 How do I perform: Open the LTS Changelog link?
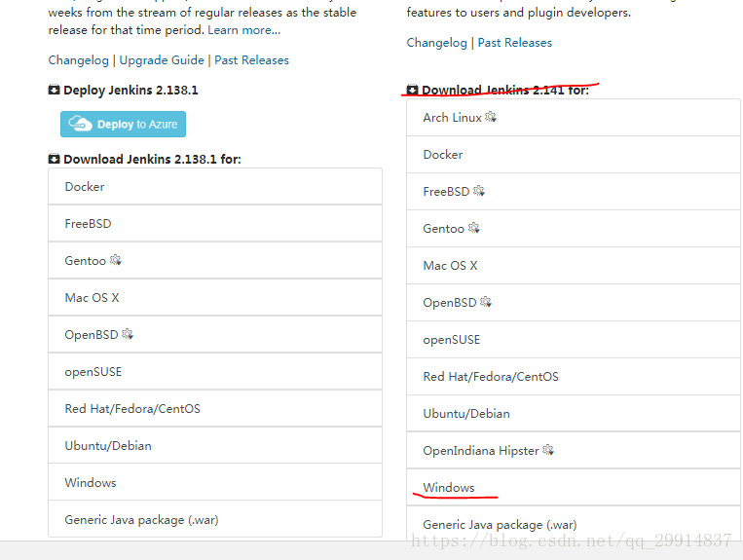pyautogui.click(x=79, y=60)
